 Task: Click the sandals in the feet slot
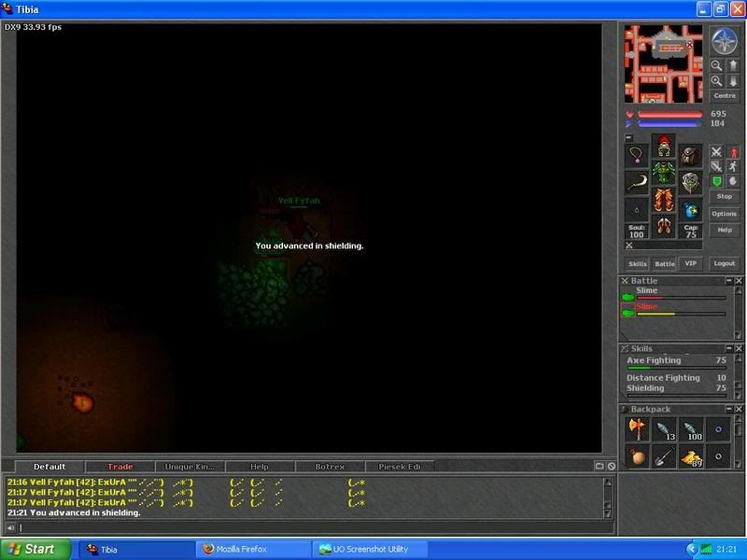[x=664, y=227]
